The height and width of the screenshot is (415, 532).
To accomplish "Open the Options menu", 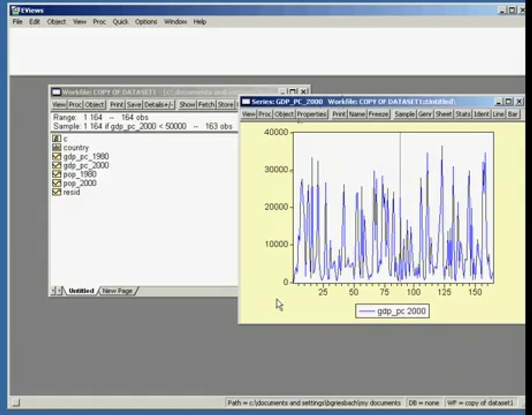I will click(x=146, y=22).
